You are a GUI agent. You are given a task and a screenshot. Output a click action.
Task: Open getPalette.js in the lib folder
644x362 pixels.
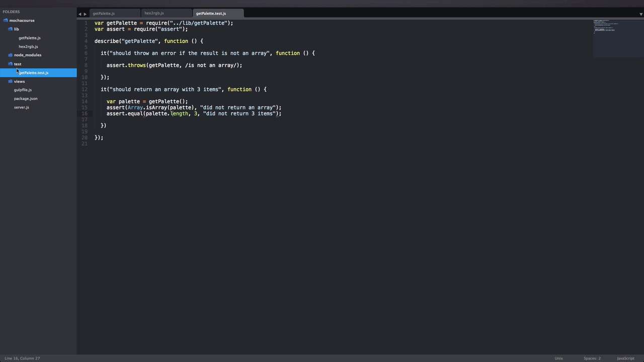[30, 38]
